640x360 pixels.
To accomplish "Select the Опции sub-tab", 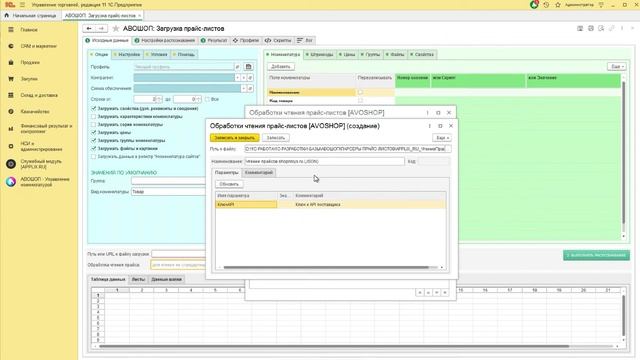I will pyautogui.click(x=99, y=54).
